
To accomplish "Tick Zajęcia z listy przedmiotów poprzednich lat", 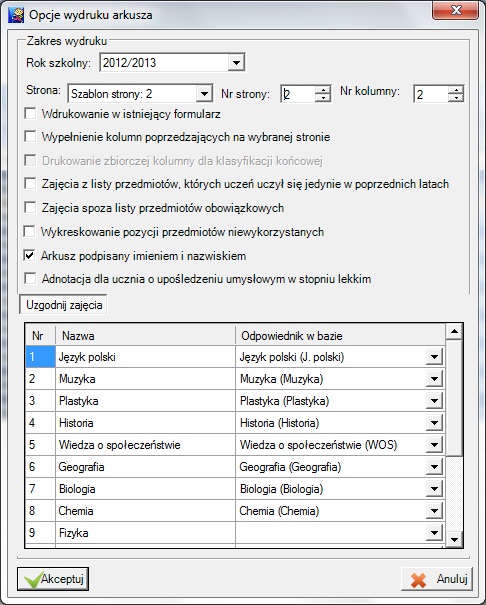I will point(30,183).
